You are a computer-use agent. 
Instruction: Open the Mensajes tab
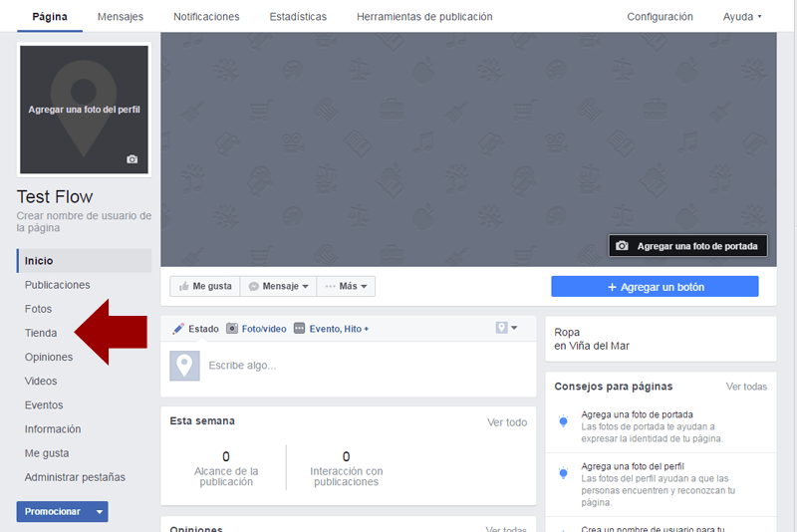[x=121, y=17]
